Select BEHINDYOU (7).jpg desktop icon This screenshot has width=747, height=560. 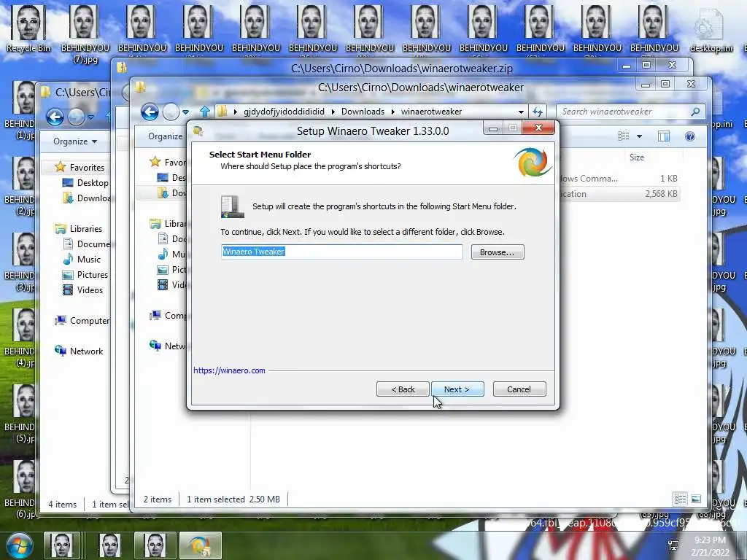(85, 34)
